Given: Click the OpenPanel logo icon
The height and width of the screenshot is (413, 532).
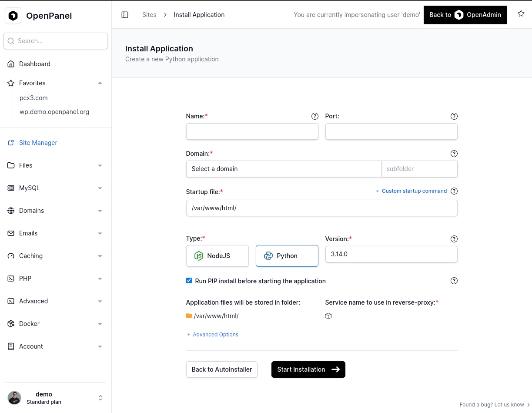Looking at the screenshot, I should (13, 16).
